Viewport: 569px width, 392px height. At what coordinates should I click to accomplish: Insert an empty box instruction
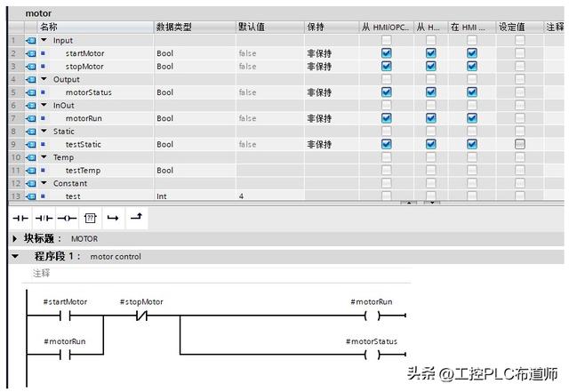[90, 218]
